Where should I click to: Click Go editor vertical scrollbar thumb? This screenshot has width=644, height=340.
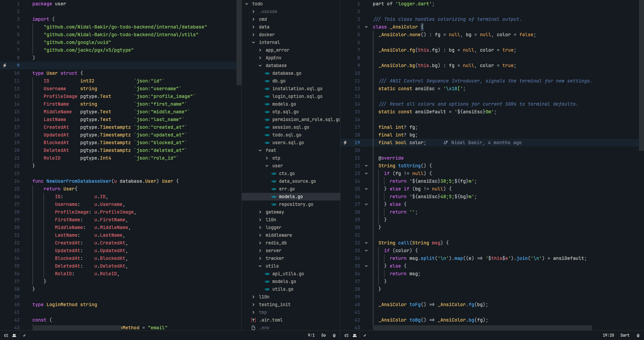pyautogui.click(x=239, y=43)
